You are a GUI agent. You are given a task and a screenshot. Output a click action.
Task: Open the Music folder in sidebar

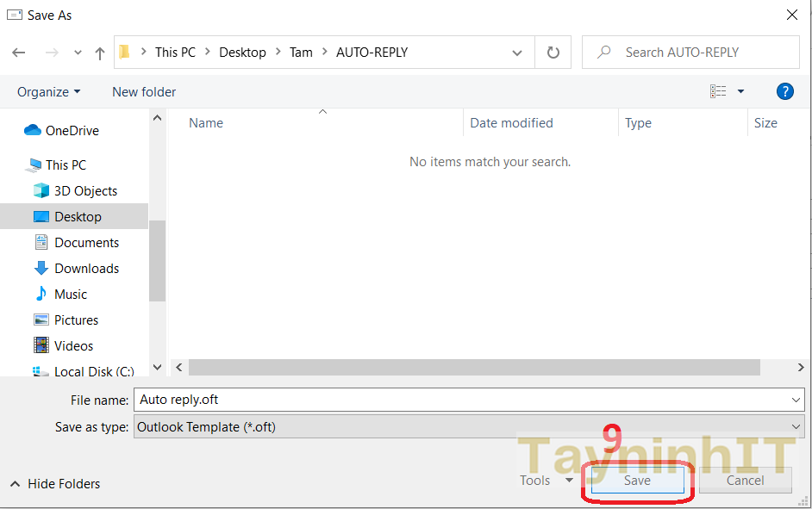coord(71,295)
